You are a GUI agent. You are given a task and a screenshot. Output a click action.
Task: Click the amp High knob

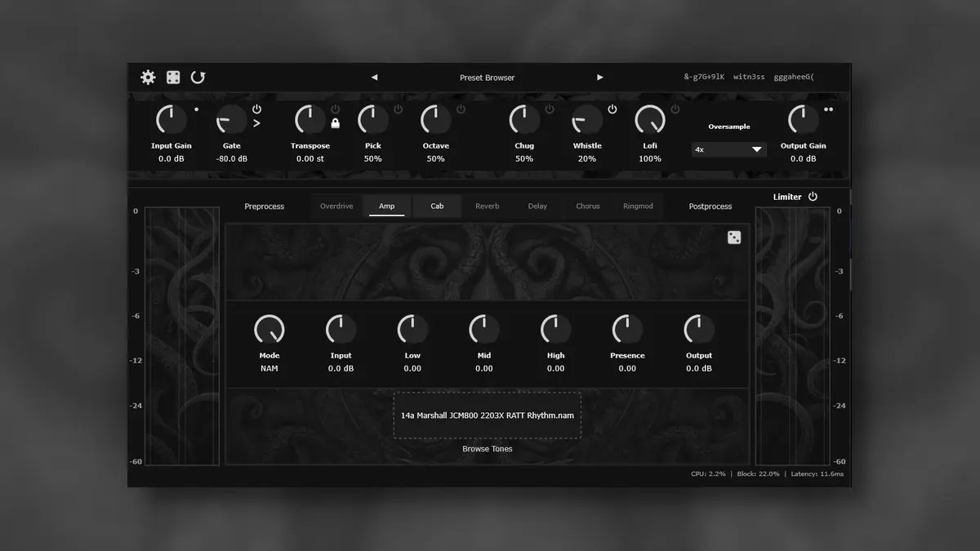click(x=555, y=330)
